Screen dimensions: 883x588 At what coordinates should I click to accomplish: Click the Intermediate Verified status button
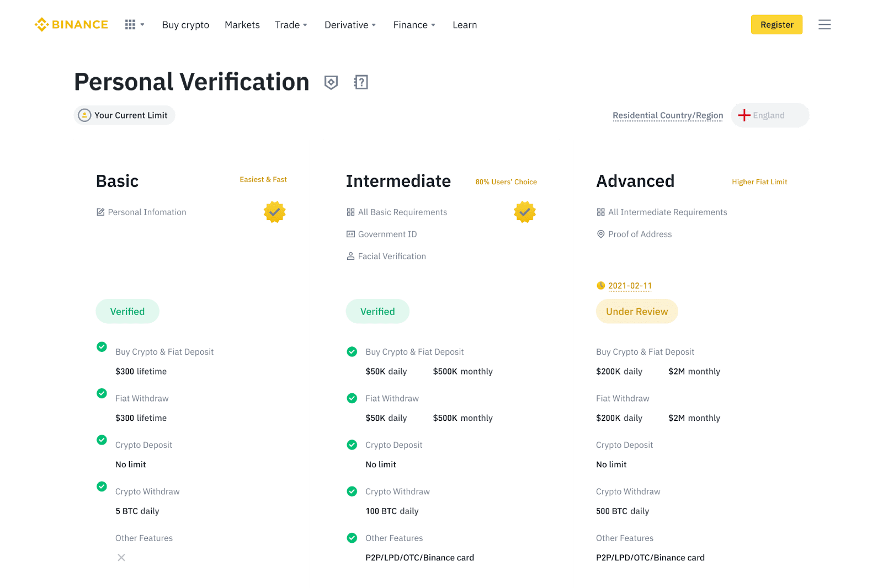377,311
